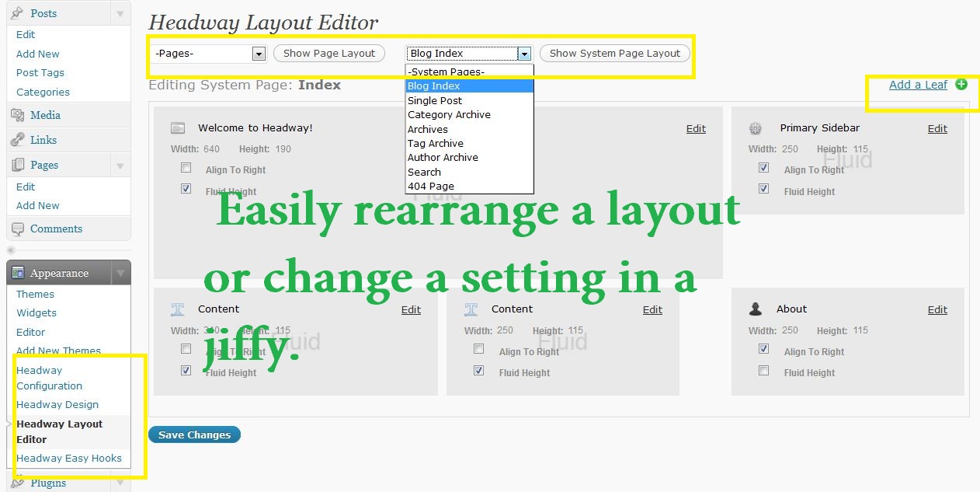The image size is (980, 492).
Task: Select Archives from dropdown list
Action: pyautogui.click(x=470, y=129)
